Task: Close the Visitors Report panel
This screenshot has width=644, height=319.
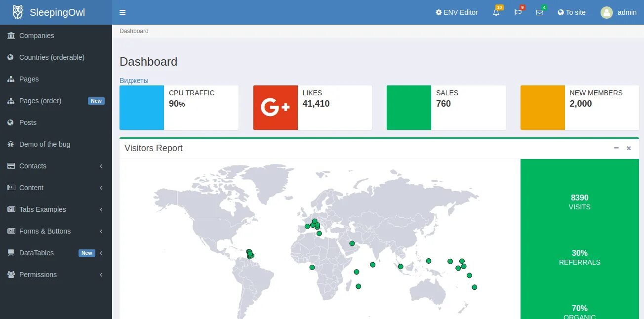Action: 629,148
